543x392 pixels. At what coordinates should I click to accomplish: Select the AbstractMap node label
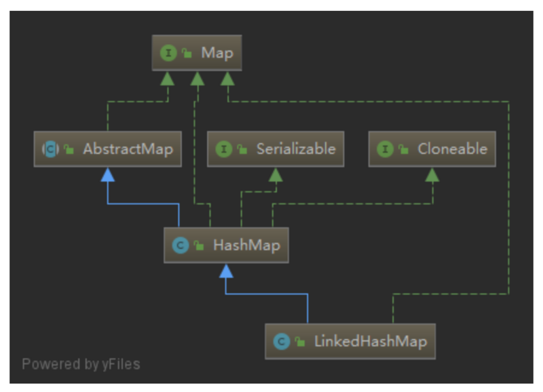128,149
